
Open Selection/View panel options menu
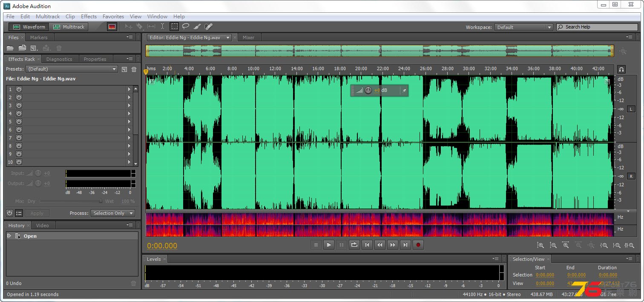click(x=630, y=259)
